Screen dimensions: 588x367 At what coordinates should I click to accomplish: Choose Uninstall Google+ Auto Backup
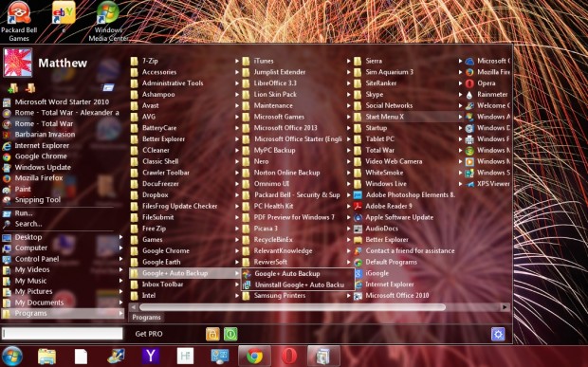(x=298, y=284)
